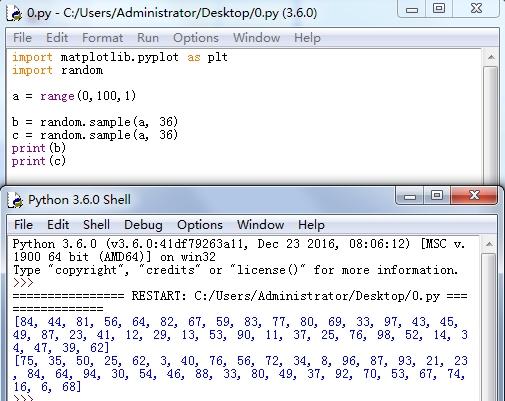Viewport: 505px width, 401px height.
Task: Click the 'a = range(0,100,1)' line
Action: tap(74, 96)
